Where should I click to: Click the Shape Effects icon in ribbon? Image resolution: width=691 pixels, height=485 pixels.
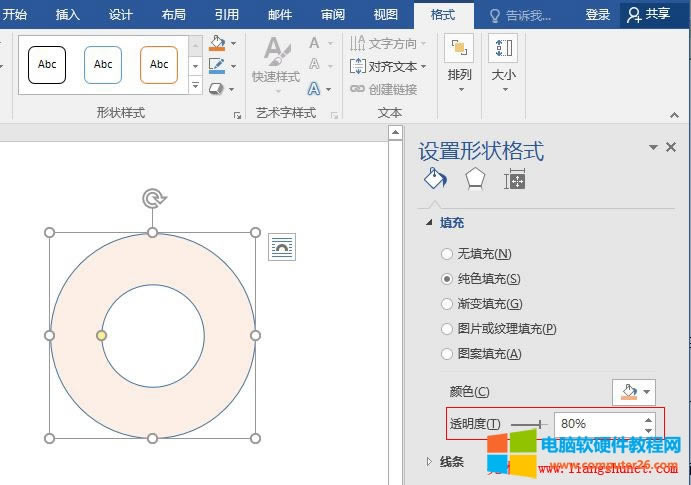tap(217, 88)
